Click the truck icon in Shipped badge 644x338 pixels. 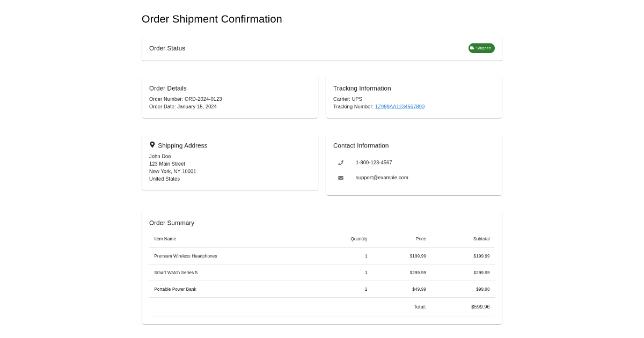tap(472, 48)
